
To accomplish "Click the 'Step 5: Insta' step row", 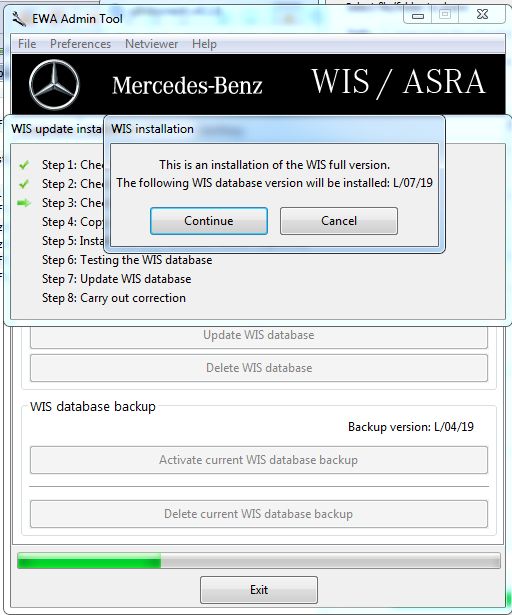I will click(73, 240).
